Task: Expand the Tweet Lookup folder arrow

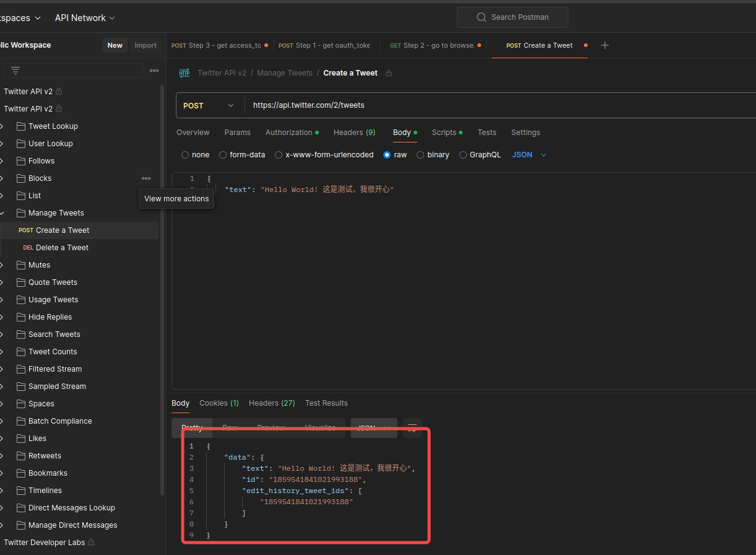Action: click(2, 126)
